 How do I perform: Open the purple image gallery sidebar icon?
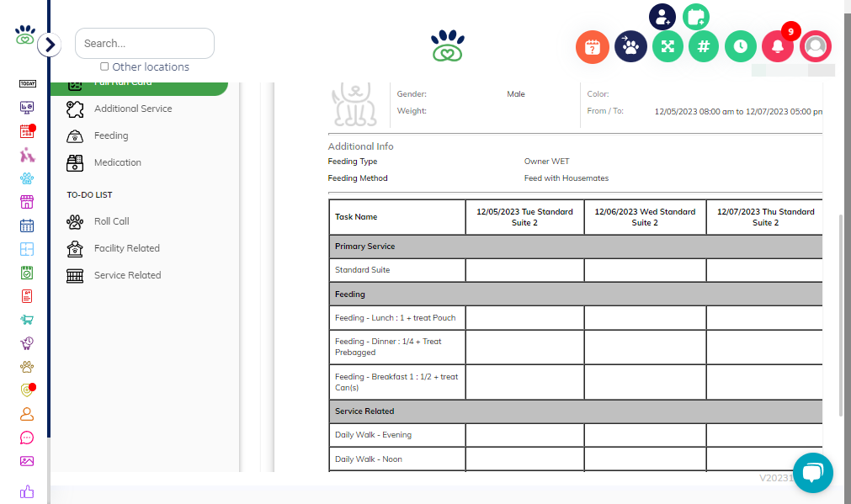tap(27, 461)
